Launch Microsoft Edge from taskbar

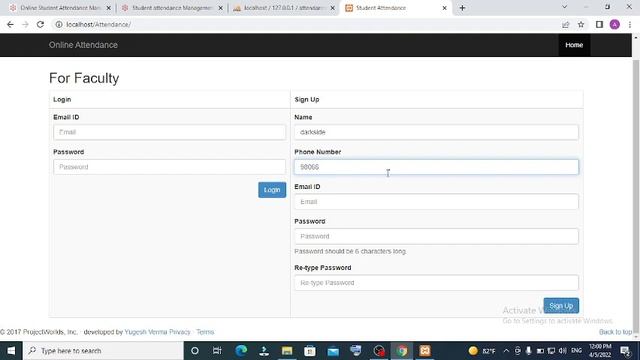241,351
